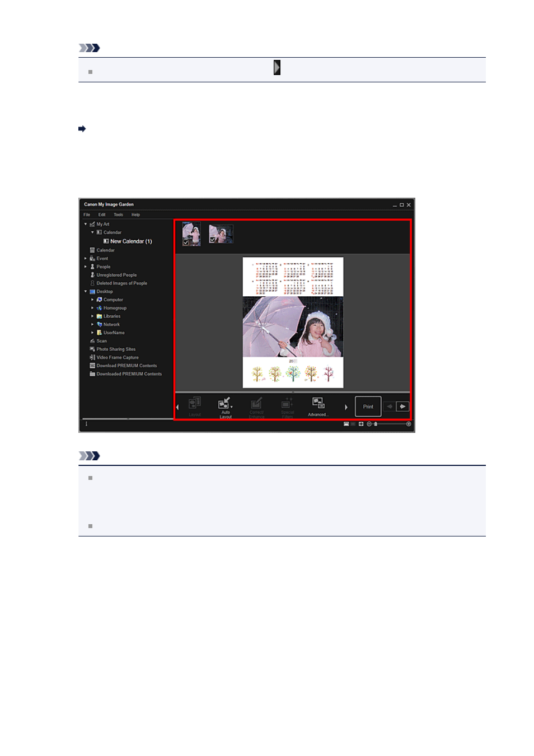Viewport: 534px width, 756px height.
Task: Click the Network icon in tree
Action: tap(99, 324)
